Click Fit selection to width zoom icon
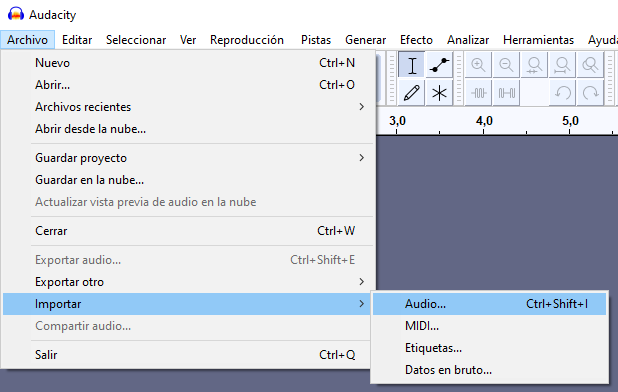The width and height of the screenshot is (618, 392). click(x=534, y=65)
